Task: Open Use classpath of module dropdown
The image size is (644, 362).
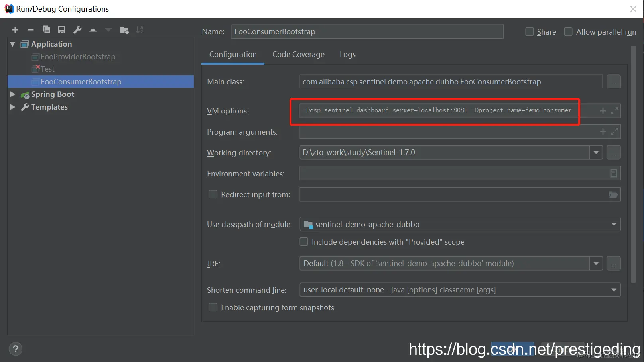Action: [x=614, y=224]
